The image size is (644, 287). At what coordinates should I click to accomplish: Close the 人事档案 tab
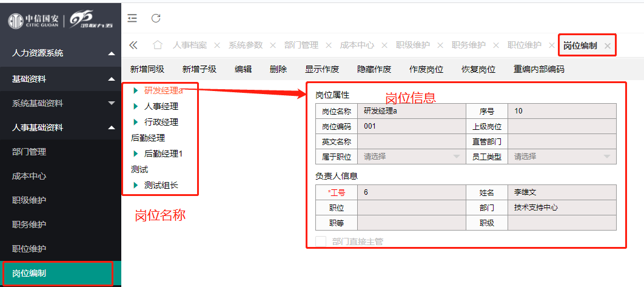[216, 46]
